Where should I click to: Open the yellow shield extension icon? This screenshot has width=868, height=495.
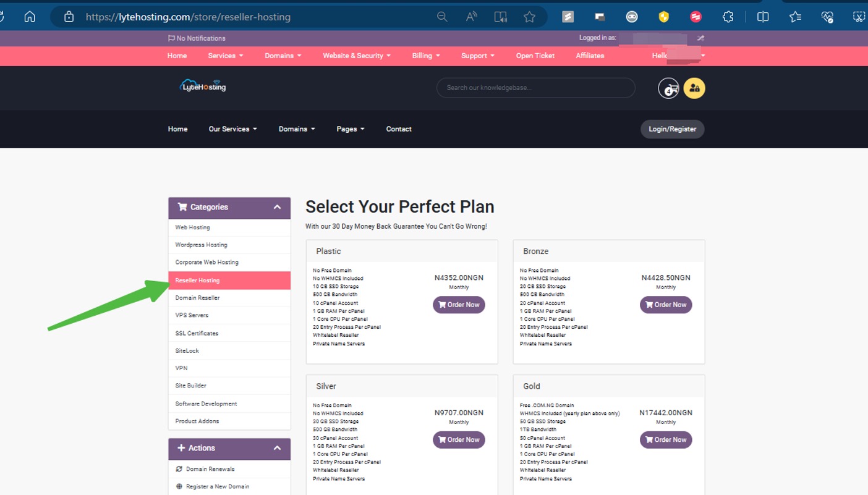[664, 17]
